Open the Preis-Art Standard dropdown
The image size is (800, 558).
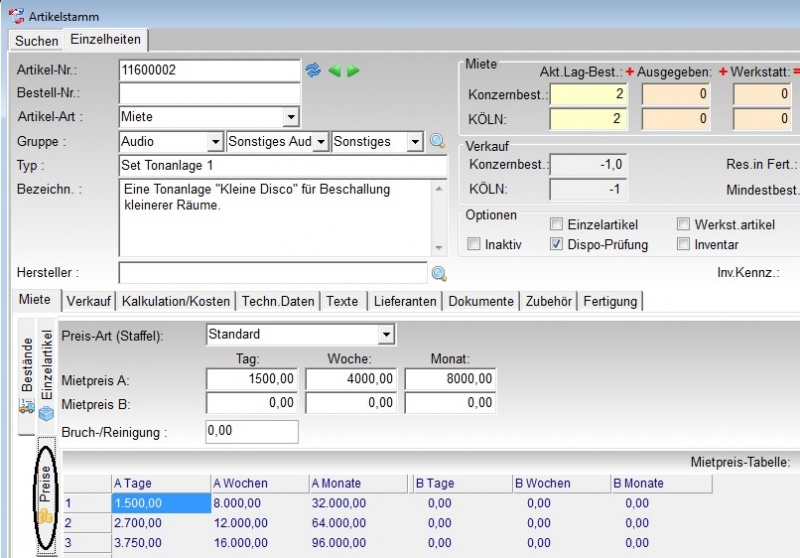click(386, 335)
